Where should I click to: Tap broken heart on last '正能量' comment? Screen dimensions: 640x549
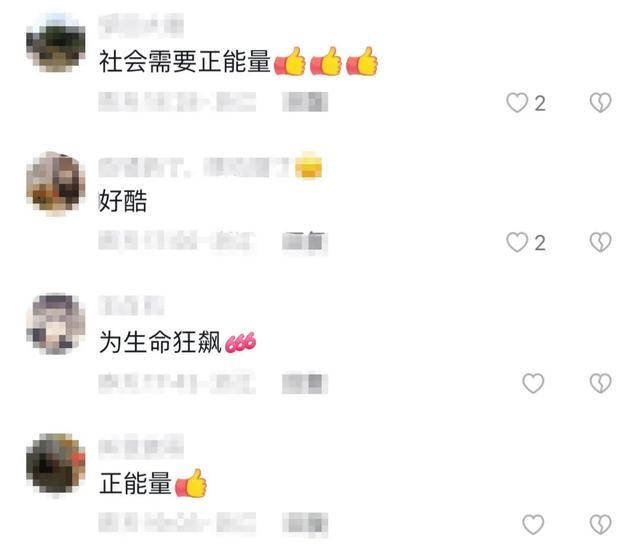(600, 525)
